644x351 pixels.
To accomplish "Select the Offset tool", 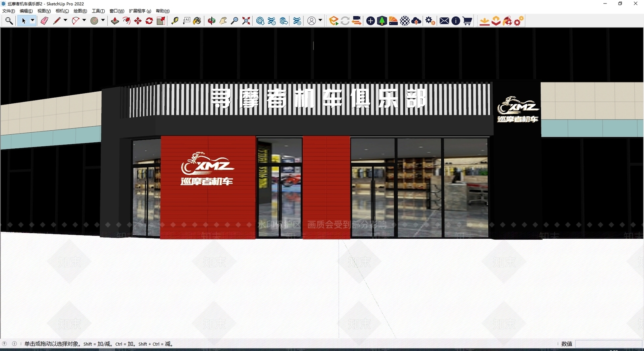I will point(126,21).
